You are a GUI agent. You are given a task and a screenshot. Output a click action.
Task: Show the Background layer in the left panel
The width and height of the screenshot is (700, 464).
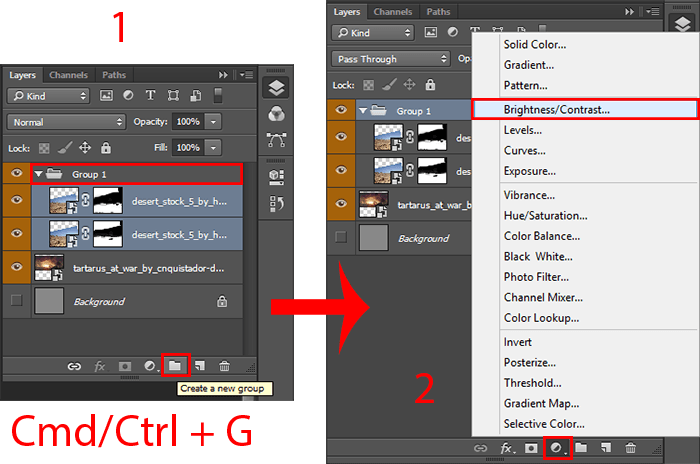pyautogui.click(x=16, y=301)
